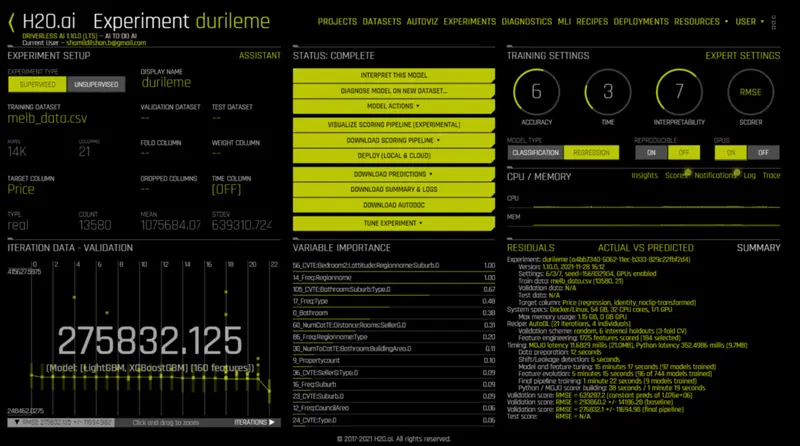
Task: Go to Experiments page
Action: click(469, 22)
